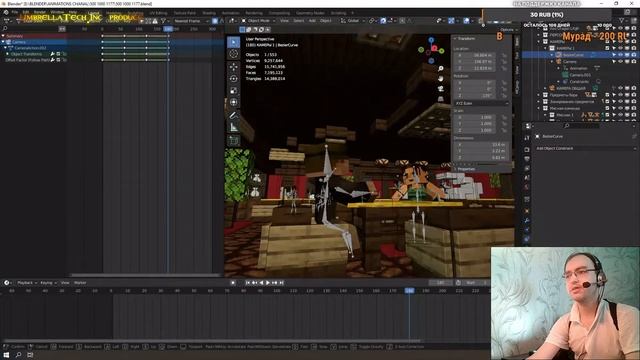Toggle viewport visibility eye for BezierCurve row
This screenshot has width=640, height=360.
[620, 55]
